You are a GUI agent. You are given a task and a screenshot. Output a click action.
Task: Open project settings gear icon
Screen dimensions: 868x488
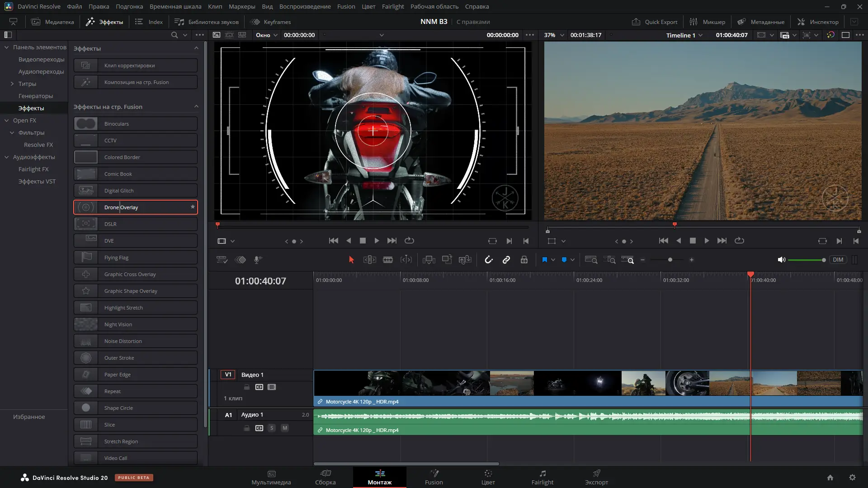click(852, 478)
